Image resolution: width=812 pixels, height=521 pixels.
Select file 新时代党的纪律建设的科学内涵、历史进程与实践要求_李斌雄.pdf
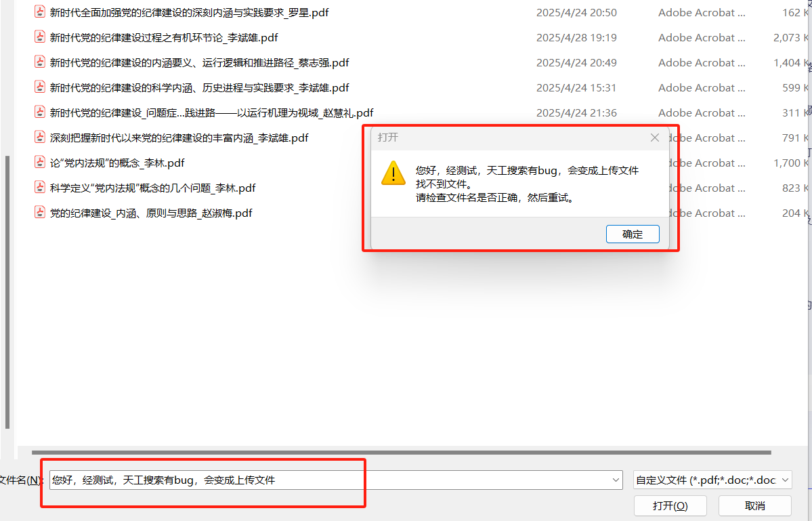pyautogui.click(x=199, y=87)
